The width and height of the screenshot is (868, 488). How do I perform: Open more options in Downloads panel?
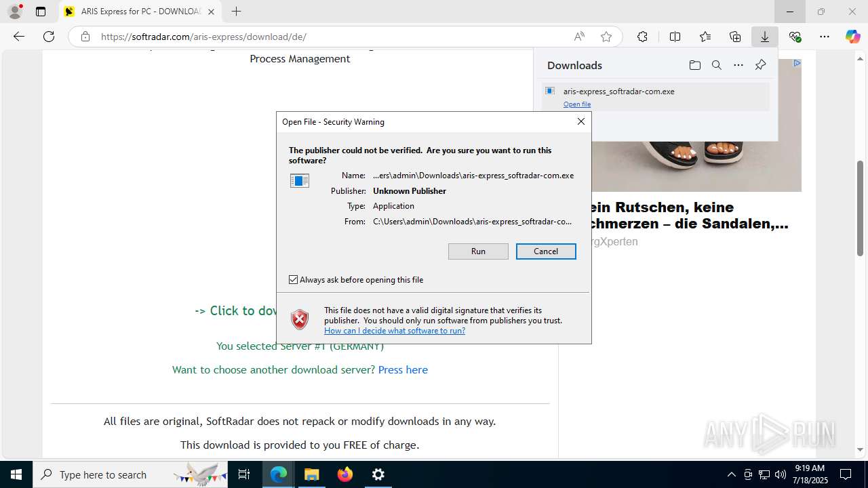tap(738, 65)
